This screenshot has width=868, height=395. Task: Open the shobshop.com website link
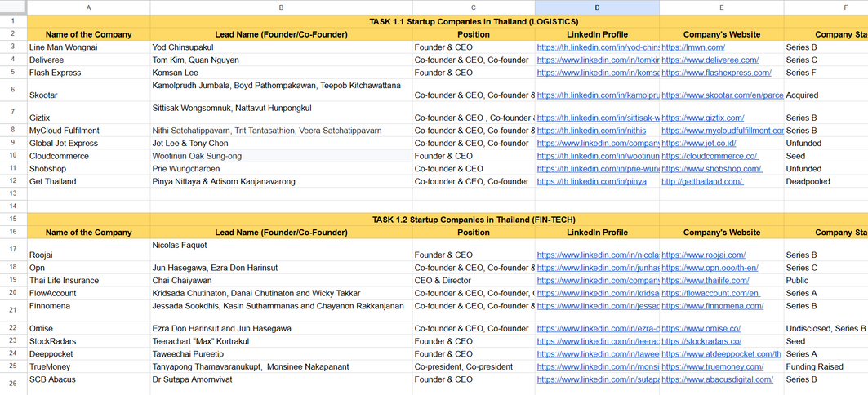[x=712, y=169]
